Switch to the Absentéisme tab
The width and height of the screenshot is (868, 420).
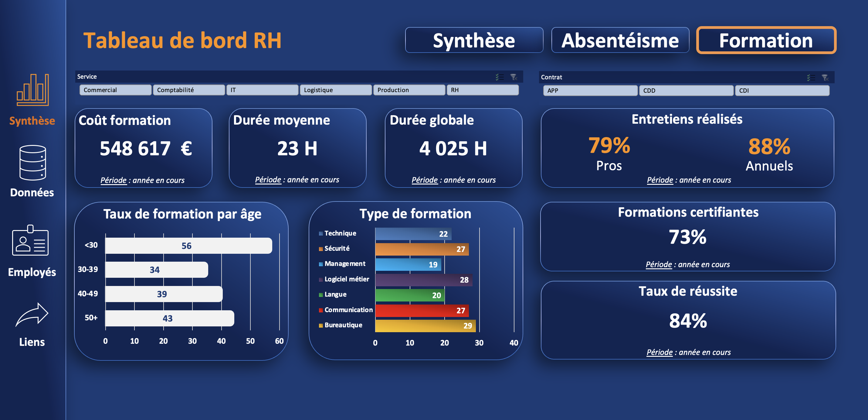point(620,40)
